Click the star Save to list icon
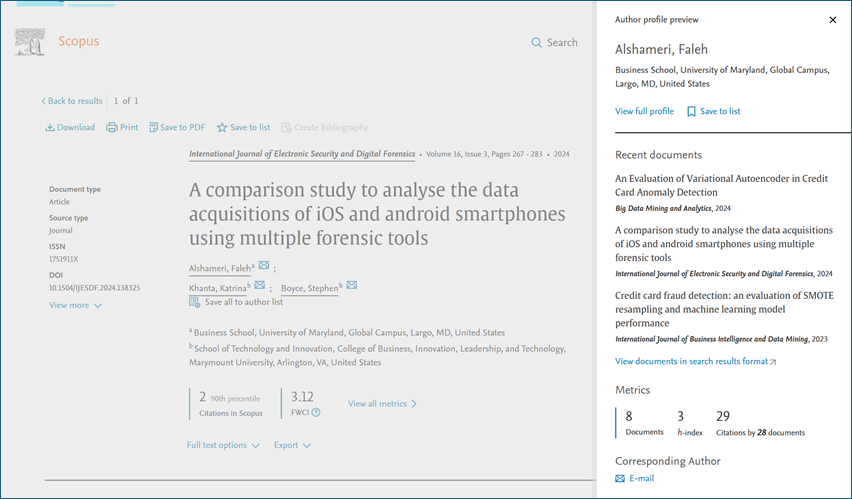Viewport: 852px width, 499px height. pos(222,128)
